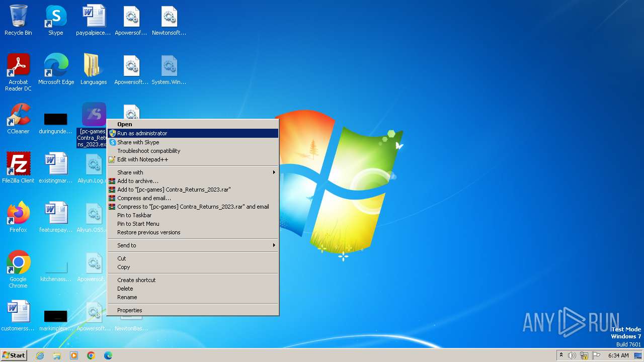Choose Add to archive...

(x=193, y=181)
